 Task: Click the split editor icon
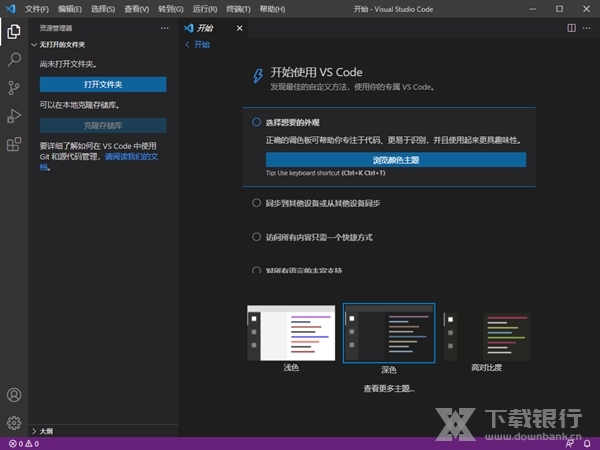(571, 28)
